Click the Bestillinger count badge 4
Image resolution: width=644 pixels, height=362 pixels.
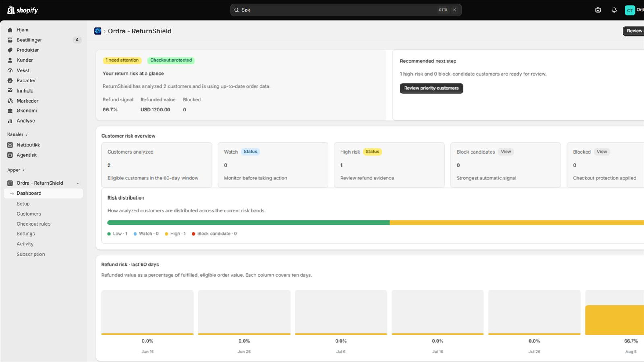click(x=77, y=40)
